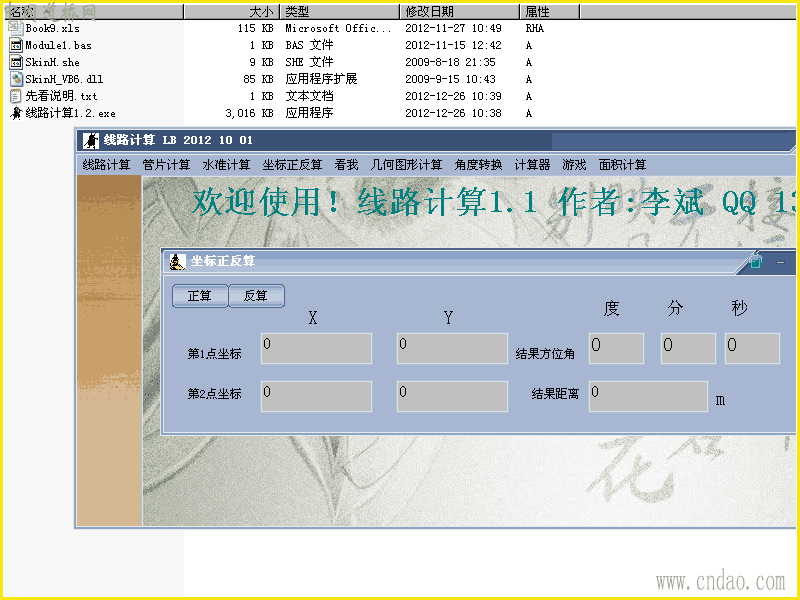The height and width of the screenshot is (600, 800).
Task: Click the 反算 button
Action: [x=256, y=296]
